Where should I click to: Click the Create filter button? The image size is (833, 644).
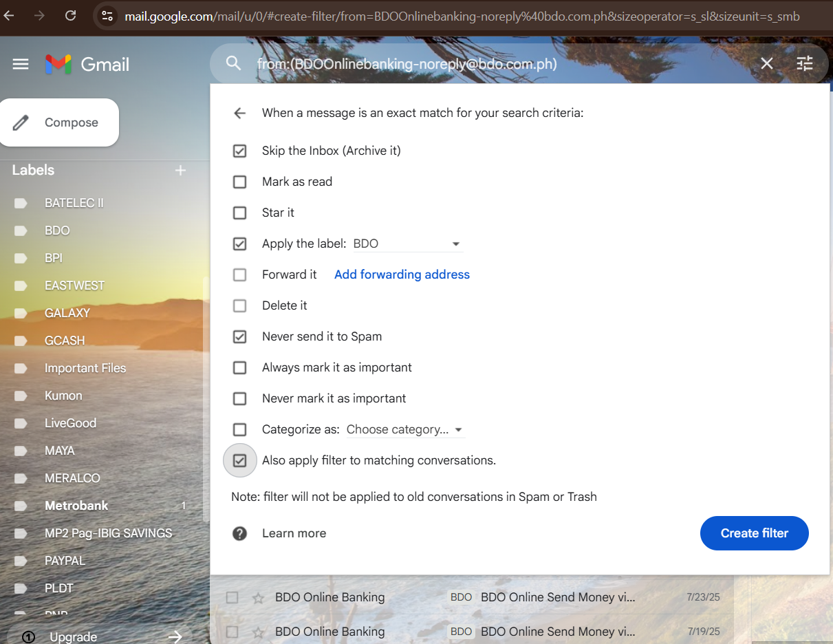click(x=755, y=533)
